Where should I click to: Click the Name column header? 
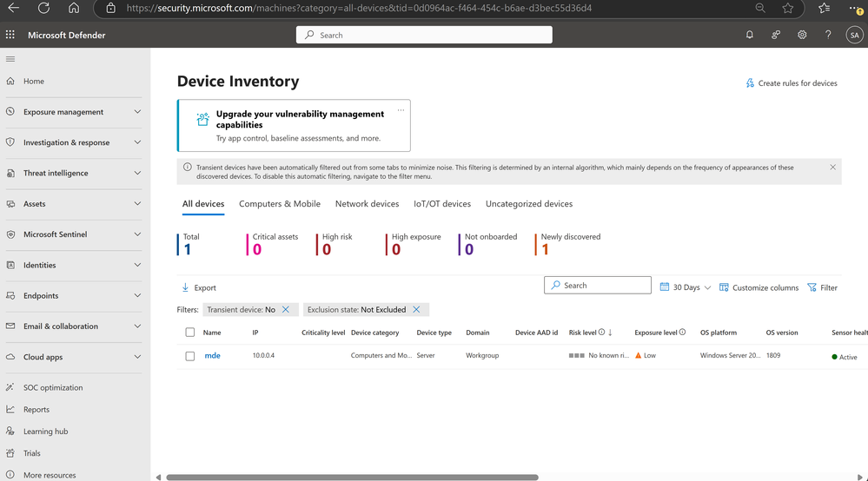pyautogui.click(x=212, y=333)
